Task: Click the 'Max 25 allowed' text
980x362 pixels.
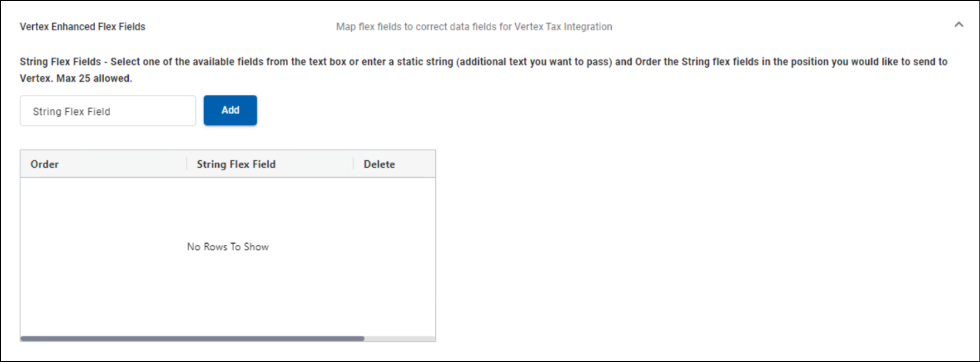Action: tap(94, 79)
